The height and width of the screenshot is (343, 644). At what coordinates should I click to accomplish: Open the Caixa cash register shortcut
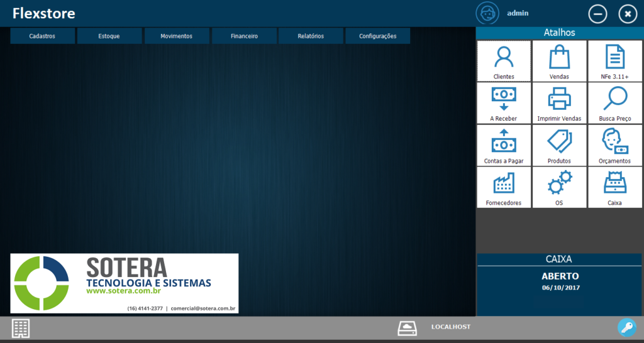coord(614,187)
